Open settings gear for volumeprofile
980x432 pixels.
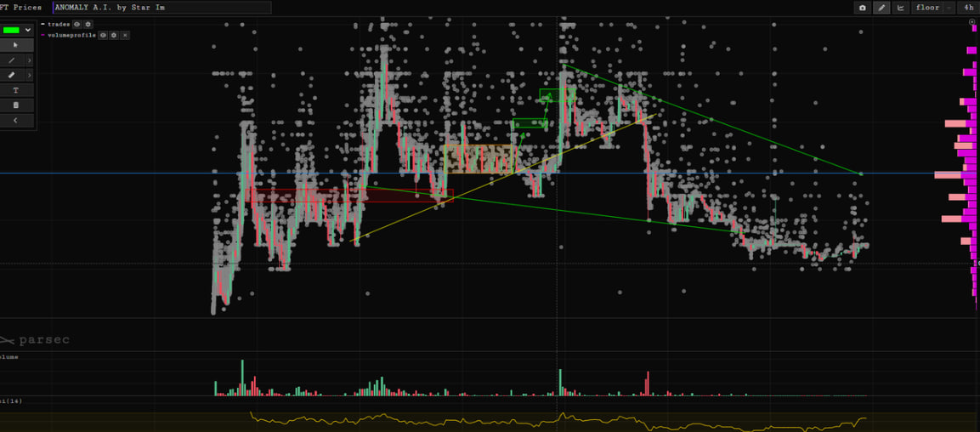tap(114, 35)
